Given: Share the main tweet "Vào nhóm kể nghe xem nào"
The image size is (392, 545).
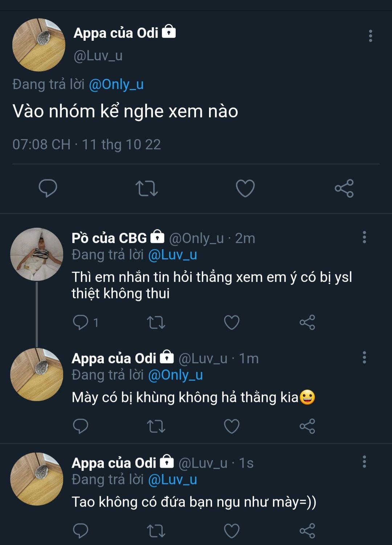Looking at the screenshot, I should pos(344,188).
